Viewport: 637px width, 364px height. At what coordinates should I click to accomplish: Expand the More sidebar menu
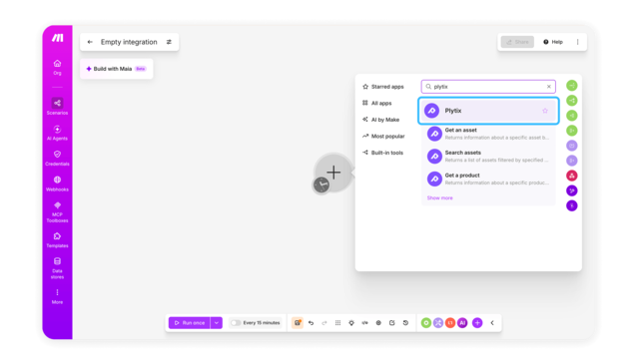coord(57,296)
